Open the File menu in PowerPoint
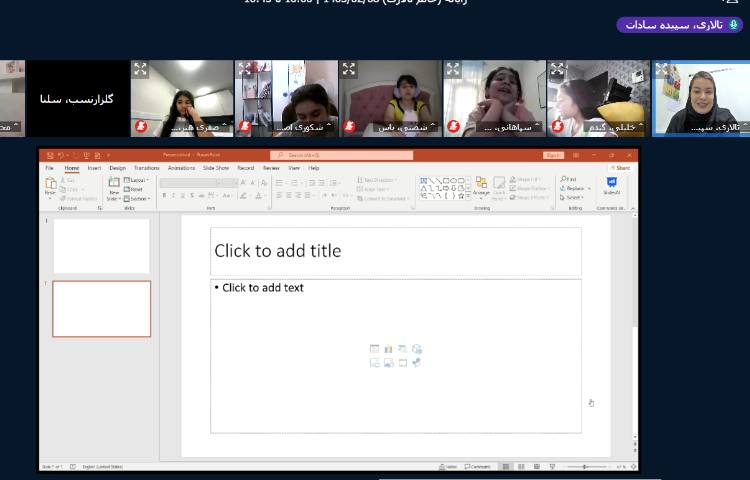Image resolution: width=750 pixels, height=480 pixels. coord(49,168)
